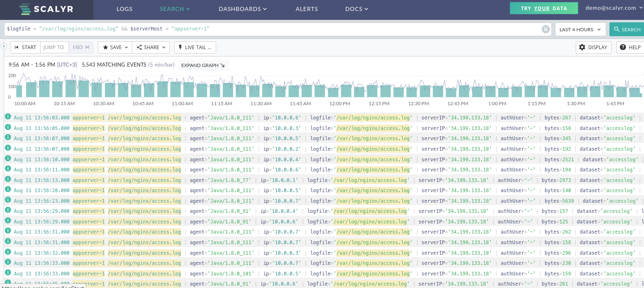Open info icon for 13:56:03 log event

click(x=8, y=117)
